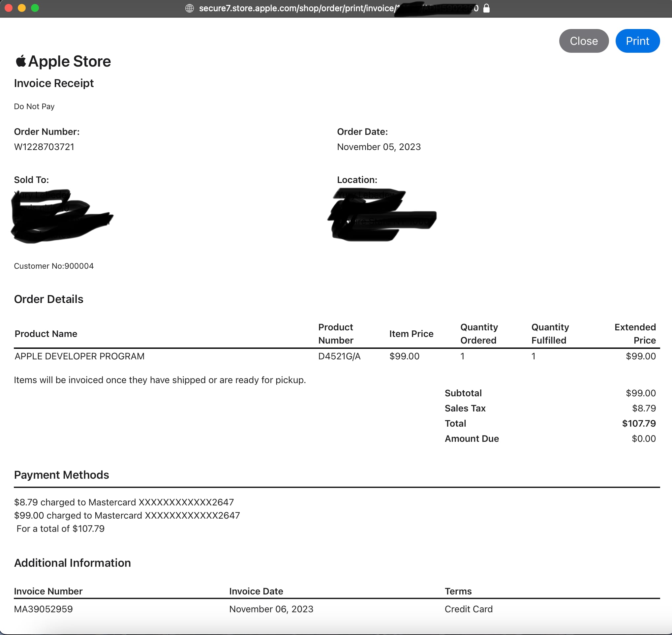Click invoice date November 06, 2023
672x635 pixels.
coord(271,609)
